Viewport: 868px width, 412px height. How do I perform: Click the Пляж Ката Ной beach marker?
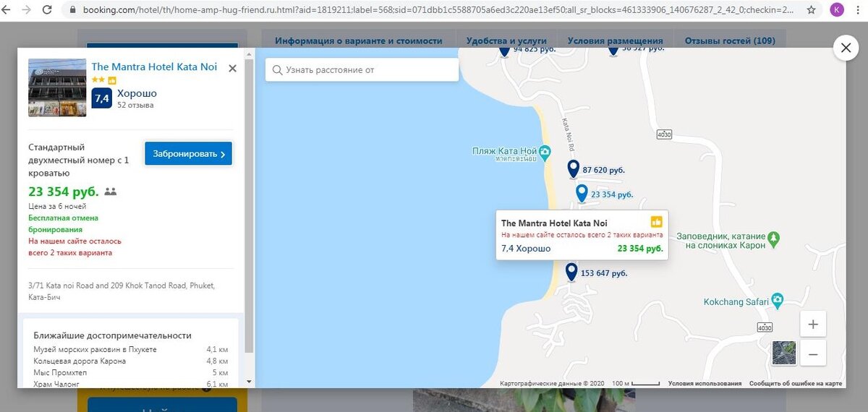coord(545,152)
